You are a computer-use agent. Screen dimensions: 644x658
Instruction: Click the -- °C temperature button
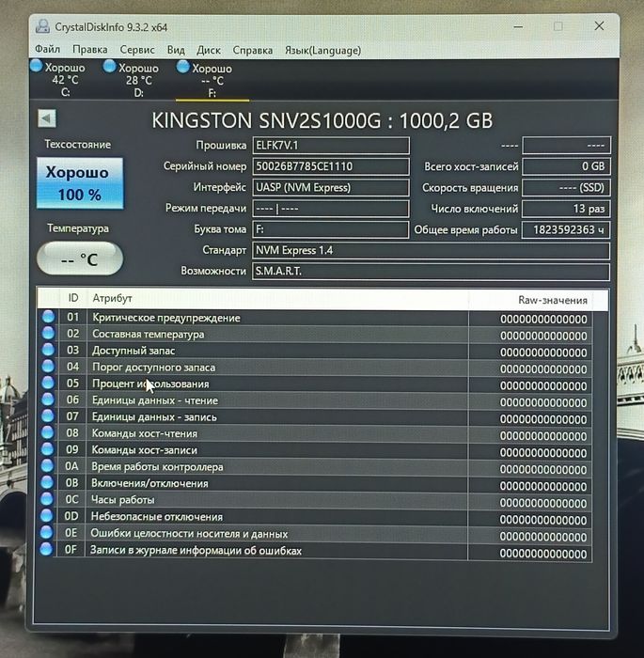click(80, 258)
